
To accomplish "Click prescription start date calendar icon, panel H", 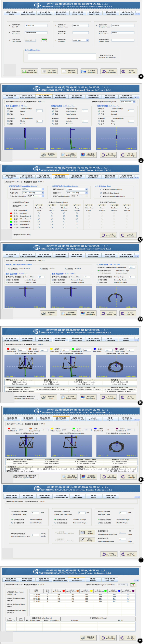I will coord(133,585).
